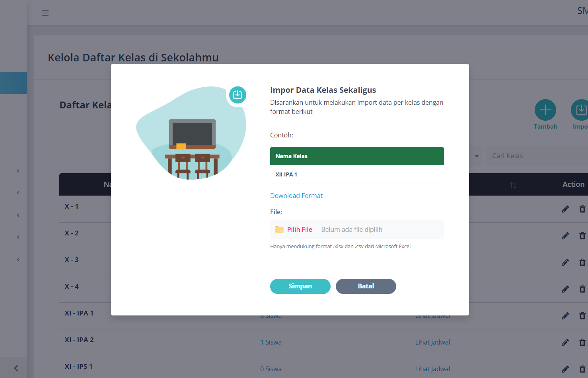Click the column sort arrows icon

(513, 185)
